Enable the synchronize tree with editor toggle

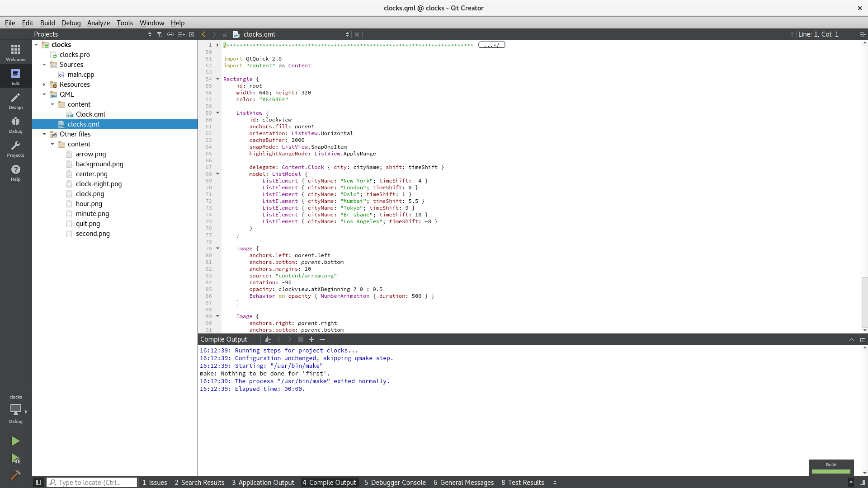click(x=170, y=34)
